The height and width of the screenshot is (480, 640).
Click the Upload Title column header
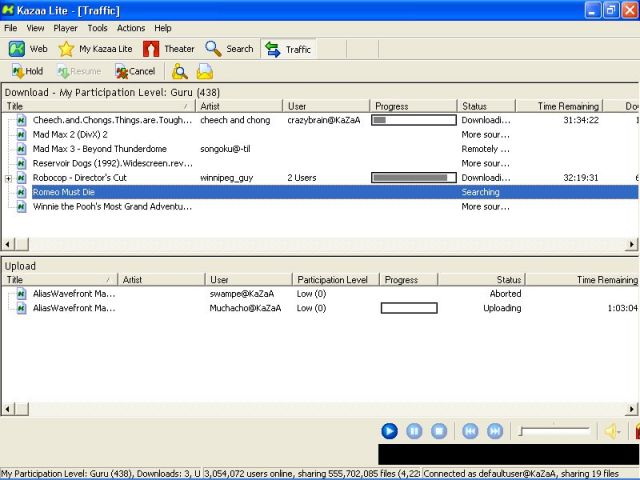[x=60, y=280]
